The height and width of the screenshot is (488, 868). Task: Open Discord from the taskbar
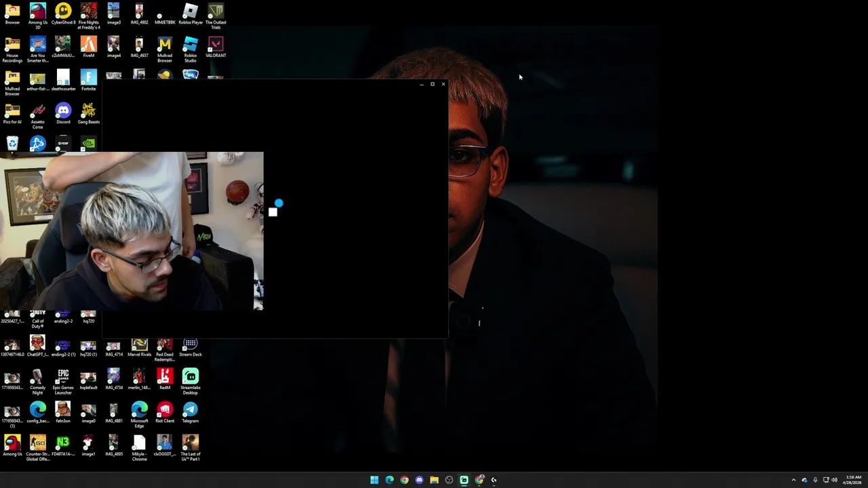(419, 480)
